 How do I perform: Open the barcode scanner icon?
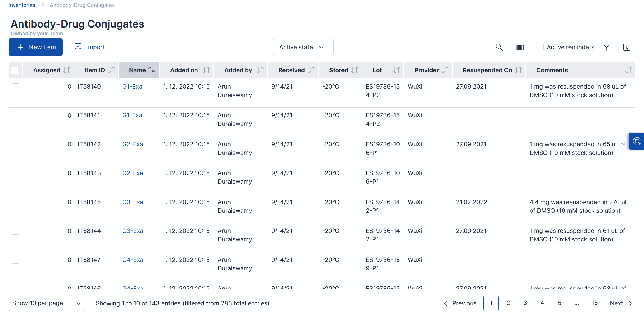pyautogui.click(x=520, y=47)
